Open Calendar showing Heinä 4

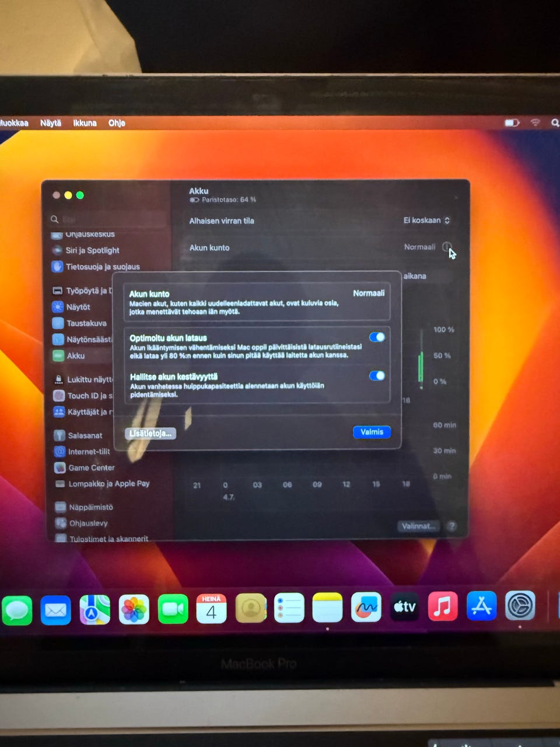tap(211, 609)
